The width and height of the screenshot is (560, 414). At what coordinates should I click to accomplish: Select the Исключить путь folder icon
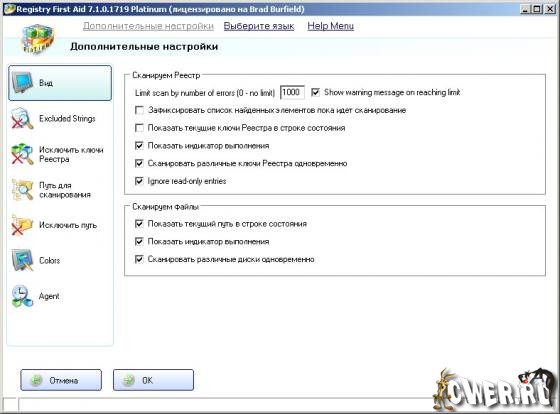[x=22, y=225]
